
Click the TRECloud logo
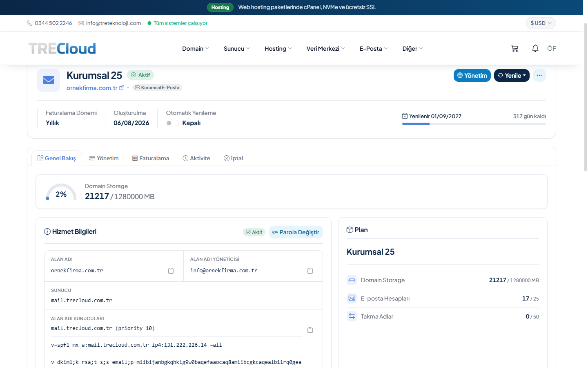[x=62, y=48]
